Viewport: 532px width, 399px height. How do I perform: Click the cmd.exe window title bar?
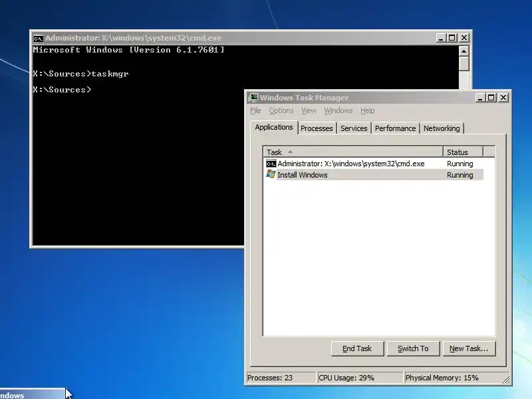point(251,38)
